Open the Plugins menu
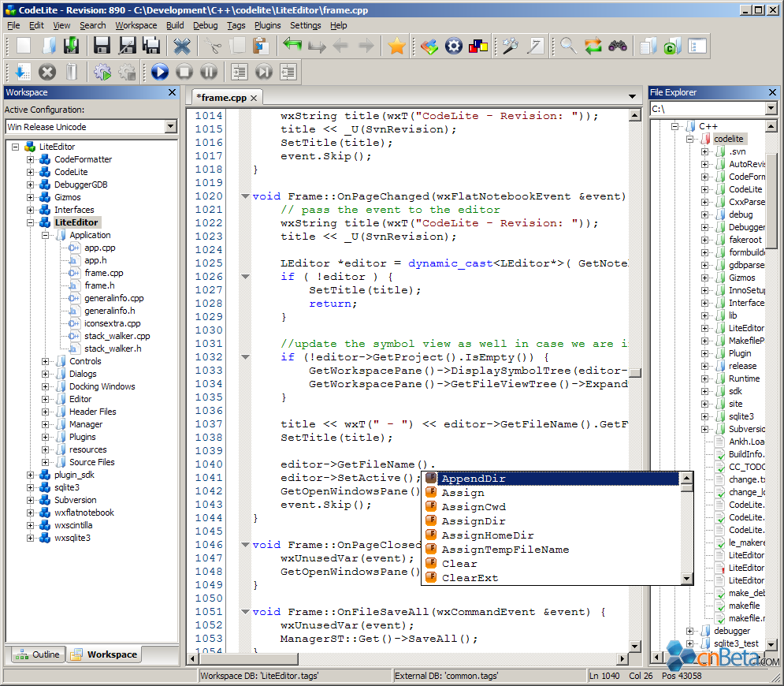784x686 pixels. coord(267,25)
